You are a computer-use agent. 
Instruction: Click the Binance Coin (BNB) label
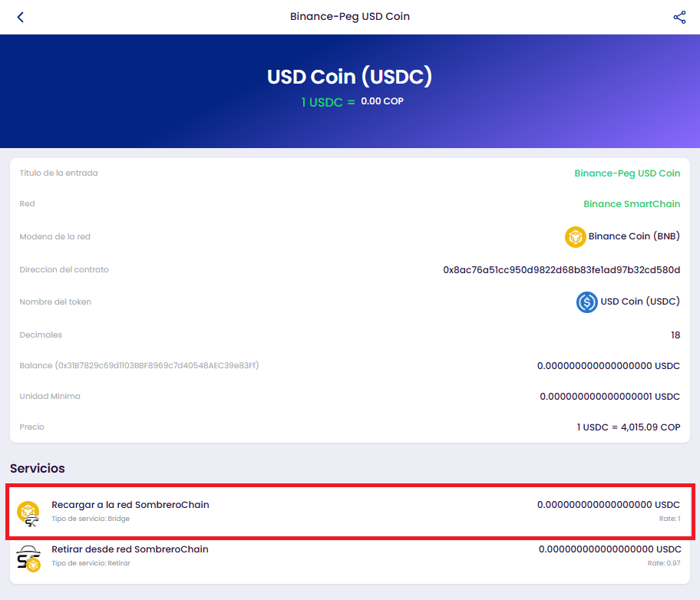coord(634,236)
